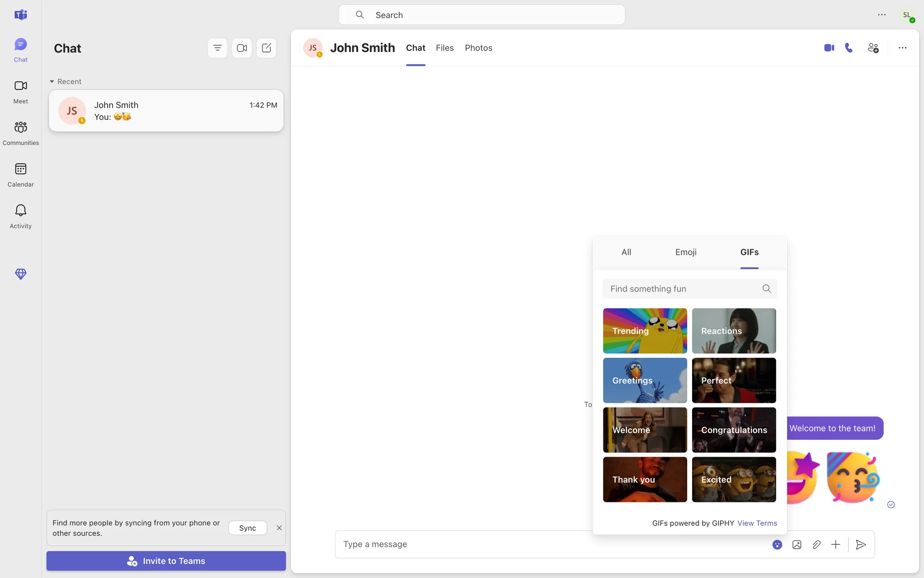The image size is (924, 578).
Task: Click the attach file paperclip icon
Action: pyautogui.click(x=816, y=544)
